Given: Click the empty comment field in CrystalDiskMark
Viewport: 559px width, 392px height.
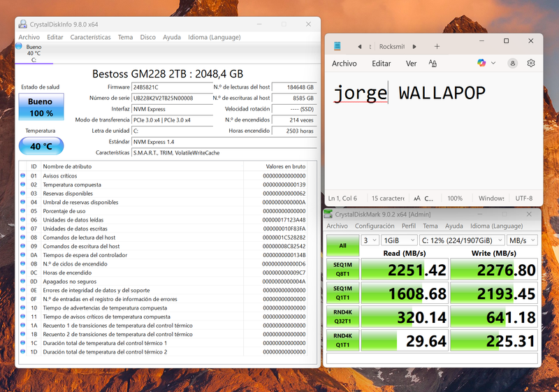Looking at the screenshot, I should (432, 358).
